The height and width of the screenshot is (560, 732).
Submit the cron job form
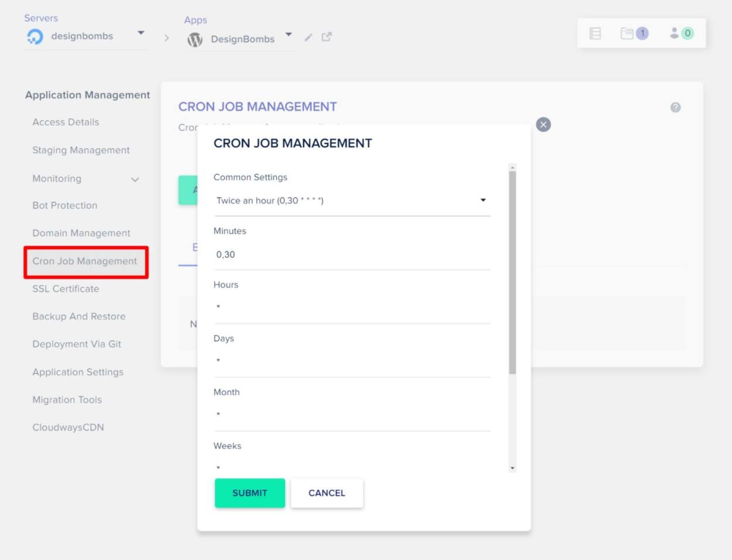pos(249,493)
